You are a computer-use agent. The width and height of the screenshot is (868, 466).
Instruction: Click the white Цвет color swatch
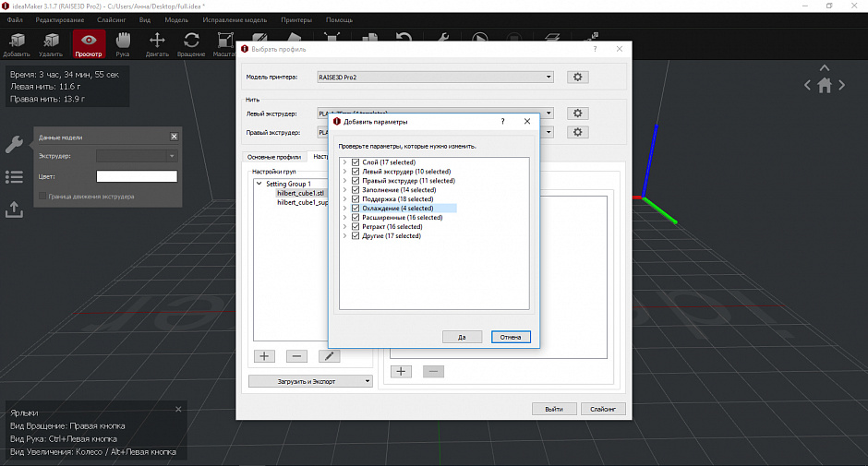coord(137,176)
